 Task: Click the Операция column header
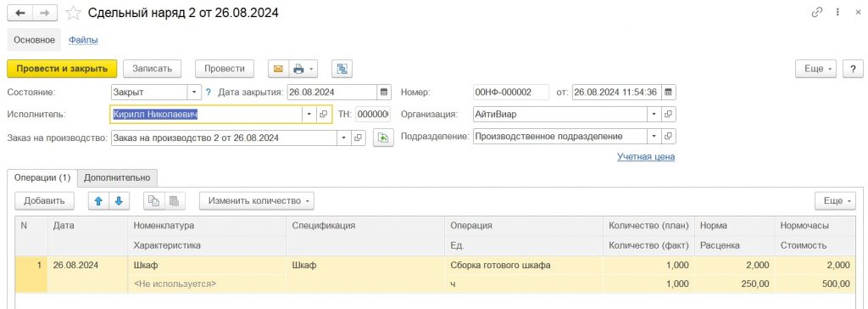524,226
